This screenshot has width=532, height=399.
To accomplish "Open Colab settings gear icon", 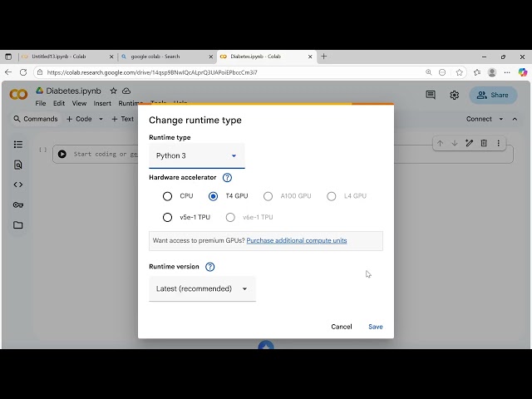I will 455,95.
